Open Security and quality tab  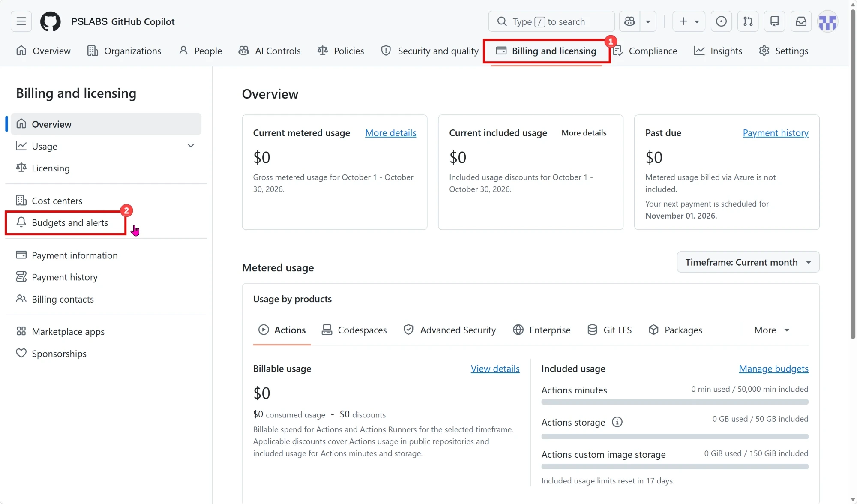tap(429, 51)
